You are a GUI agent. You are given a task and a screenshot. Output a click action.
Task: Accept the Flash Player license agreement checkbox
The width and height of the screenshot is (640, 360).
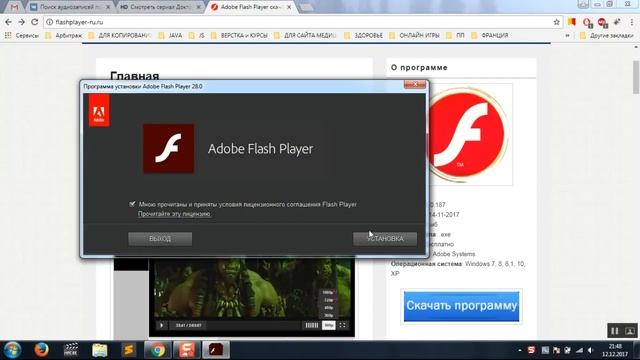(132, 204)
